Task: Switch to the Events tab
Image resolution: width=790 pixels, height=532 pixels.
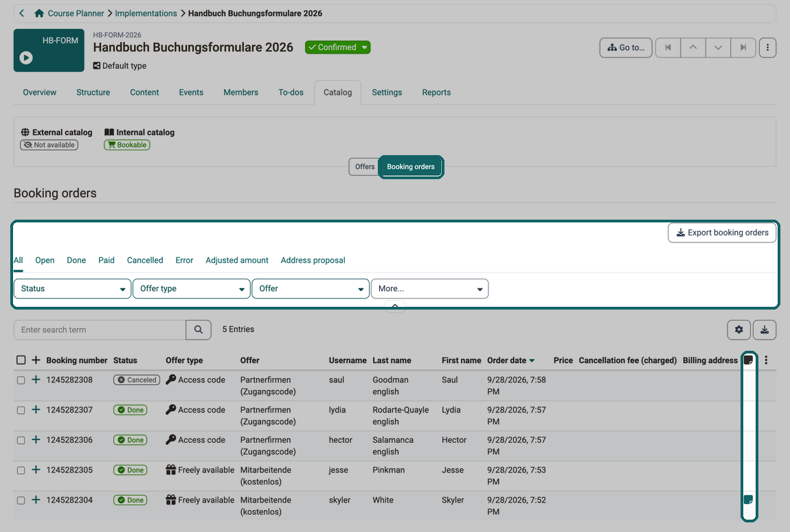Action: [x=192, y=93]
